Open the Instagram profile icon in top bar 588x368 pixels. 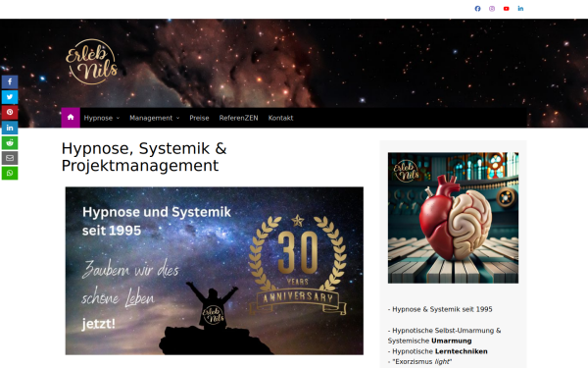click(x=492, y=9)
